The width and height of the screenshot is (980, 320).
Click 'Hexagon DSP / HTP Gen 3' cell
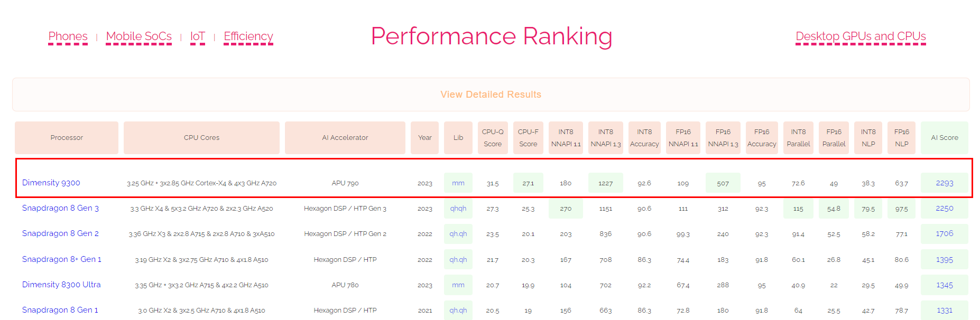tap(345, 209)
